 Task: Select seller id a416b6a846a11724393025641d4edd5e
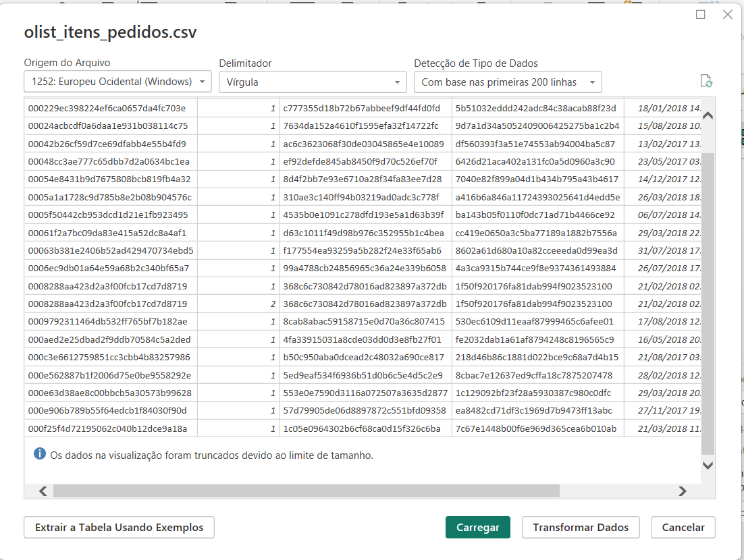coord(537,197)
